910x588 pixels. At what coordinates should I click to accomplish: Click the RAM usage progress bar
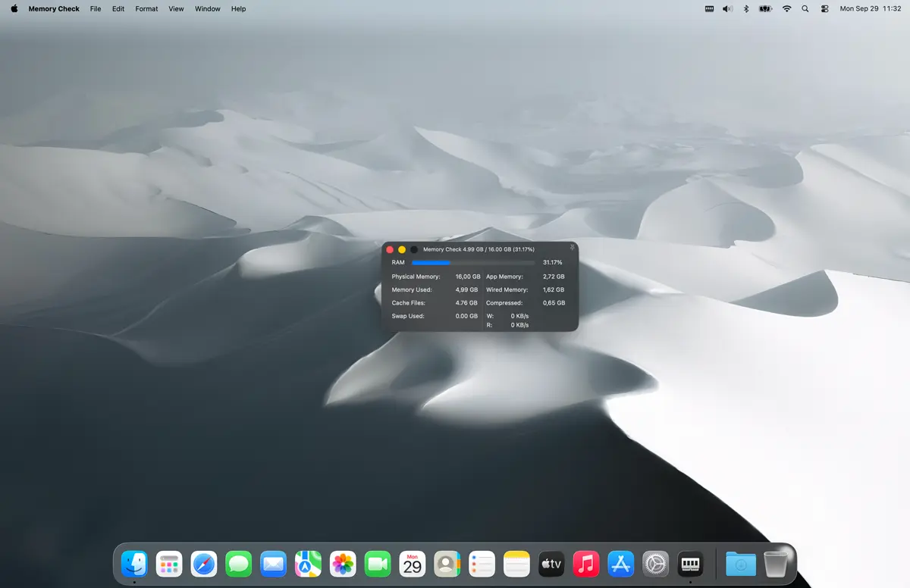point(472,262)
